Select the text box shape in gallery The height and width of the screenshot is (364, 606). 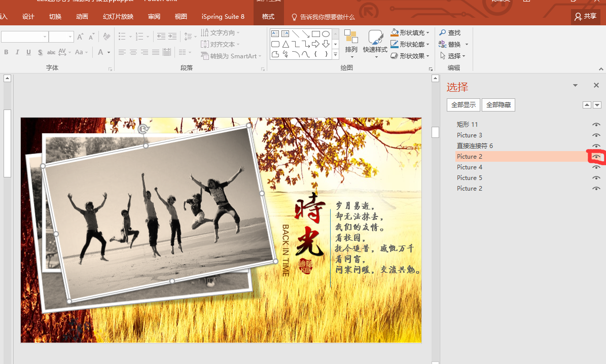point(275,33)
